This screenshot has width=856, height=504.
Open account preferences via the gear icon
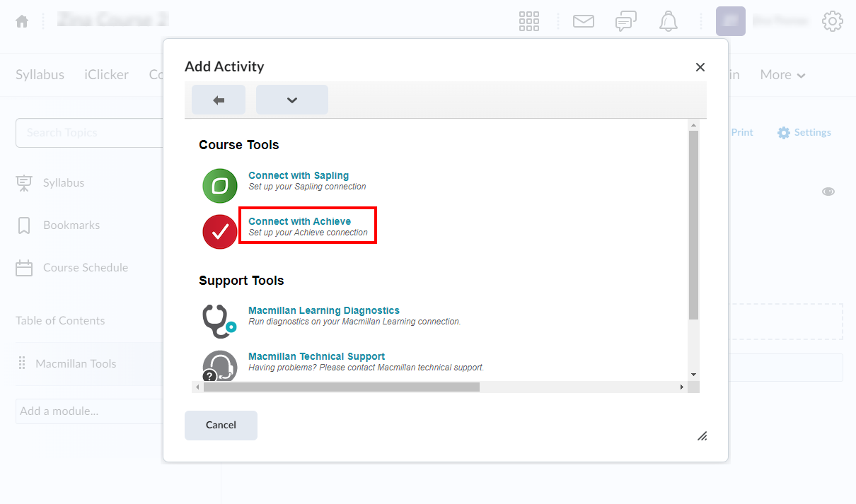coord(833,21)
